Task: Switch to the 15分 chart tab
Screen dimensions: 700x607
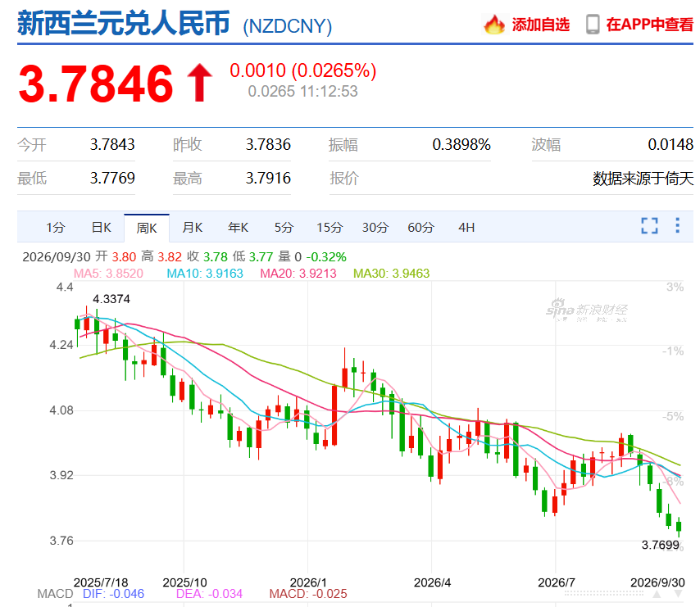Action: (x=330, y=228)
